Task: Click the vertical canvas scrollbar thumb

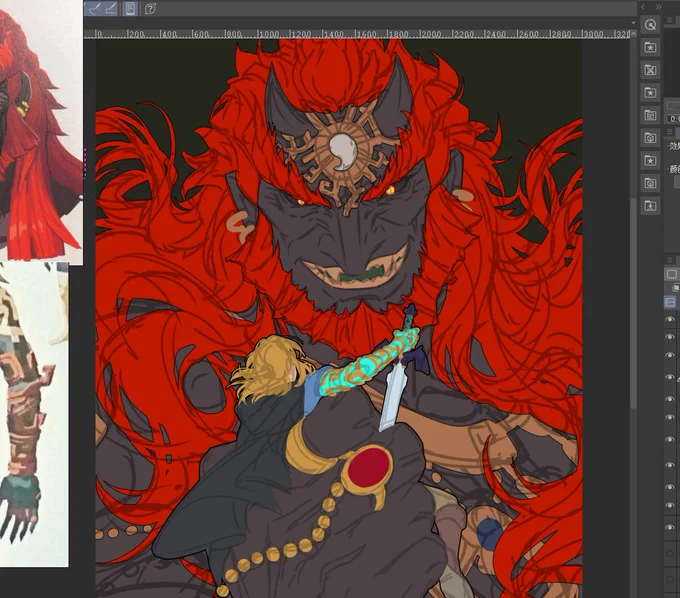Action: pyautogui.click(x=633, y=302)
